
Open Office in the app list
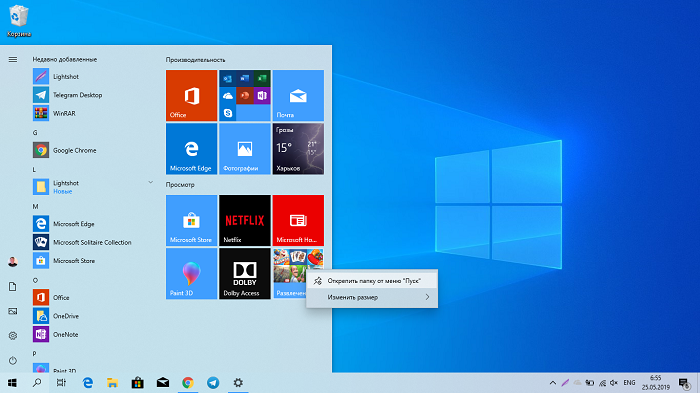click(x=93, y=297)
